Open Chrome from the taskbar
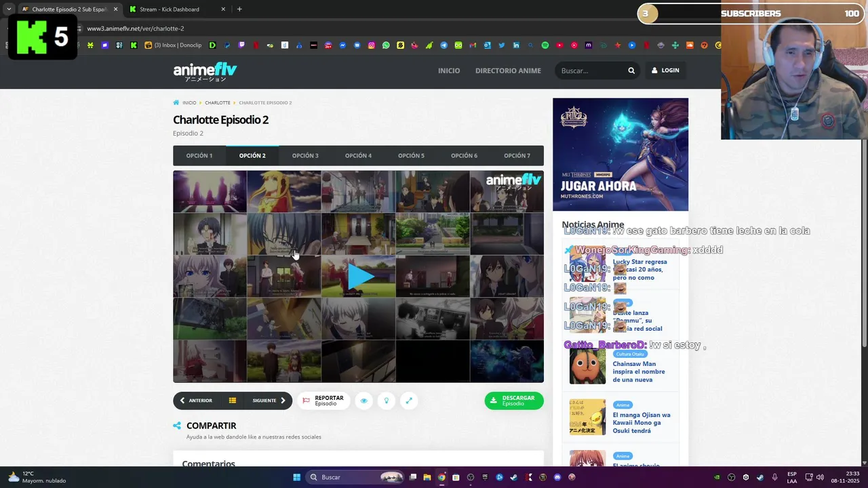 coord(441,477)
